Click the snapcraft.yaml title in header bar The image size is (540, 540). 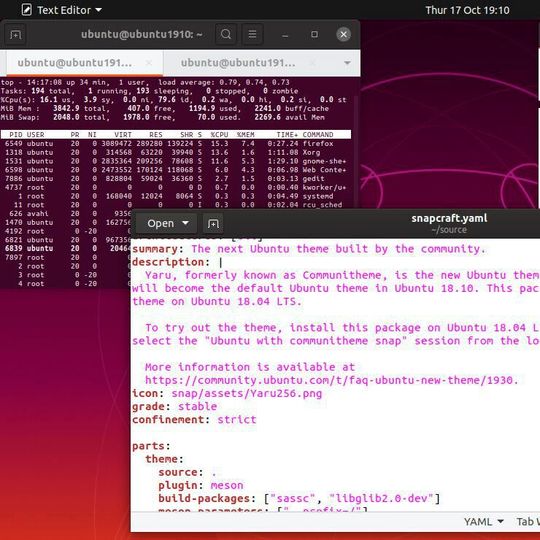[x=449, y=218]
